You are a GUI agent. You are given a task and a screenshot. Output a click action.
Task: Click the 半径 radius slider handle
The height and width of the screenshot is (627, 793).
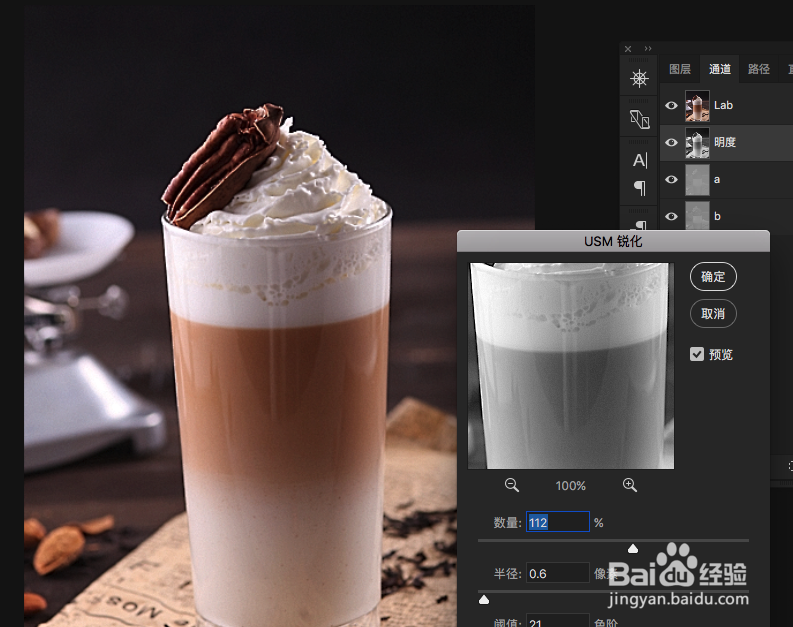tap(484, 600)
